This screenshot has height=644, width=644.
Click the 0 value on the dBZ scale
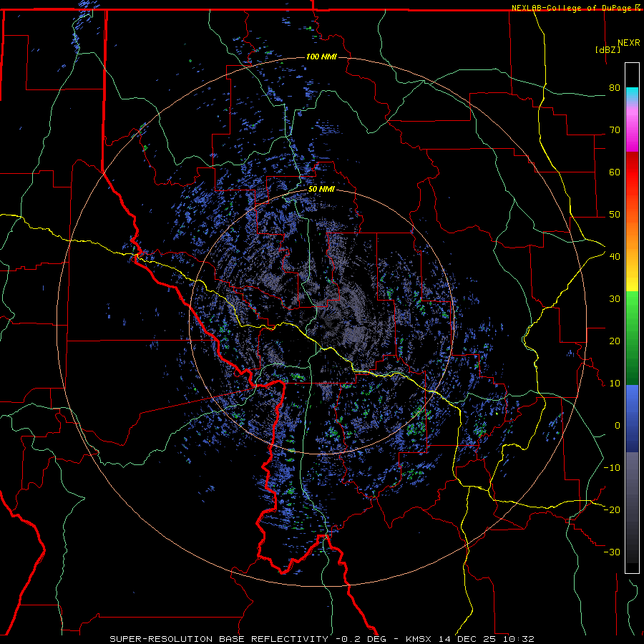(x=618, y=426)
